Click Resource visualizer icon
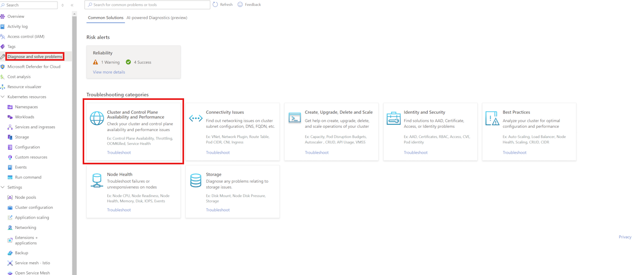 click(x=3, y=86)
